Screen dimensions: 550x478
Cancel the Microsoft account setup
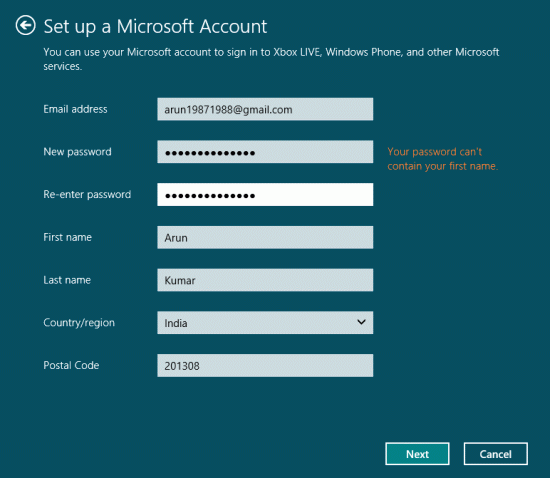[496, 454]
